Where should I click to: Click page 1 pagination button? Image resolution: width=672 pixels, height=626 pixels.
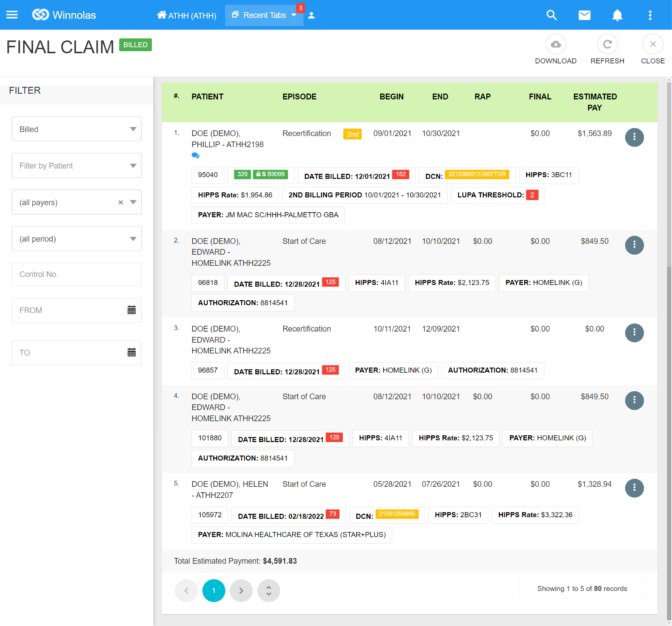(x=214, y=591)
